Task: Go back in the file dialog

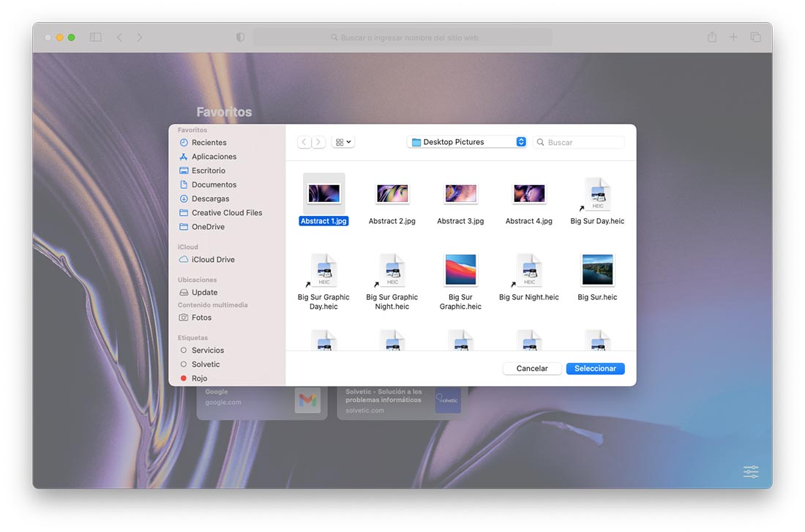Action: (x=304, y=142)
